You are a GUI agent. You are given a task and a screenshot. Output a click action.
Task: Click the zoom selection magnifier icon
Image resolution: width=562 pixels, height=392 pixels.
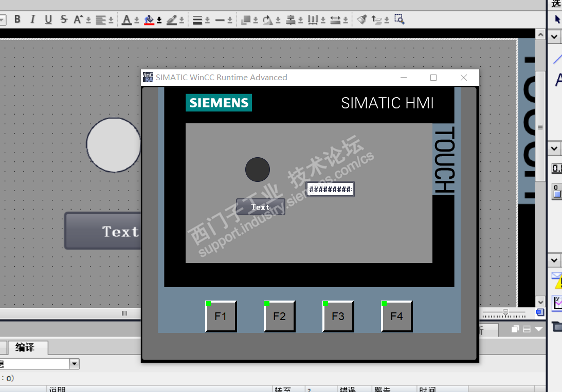click(400, 19)
